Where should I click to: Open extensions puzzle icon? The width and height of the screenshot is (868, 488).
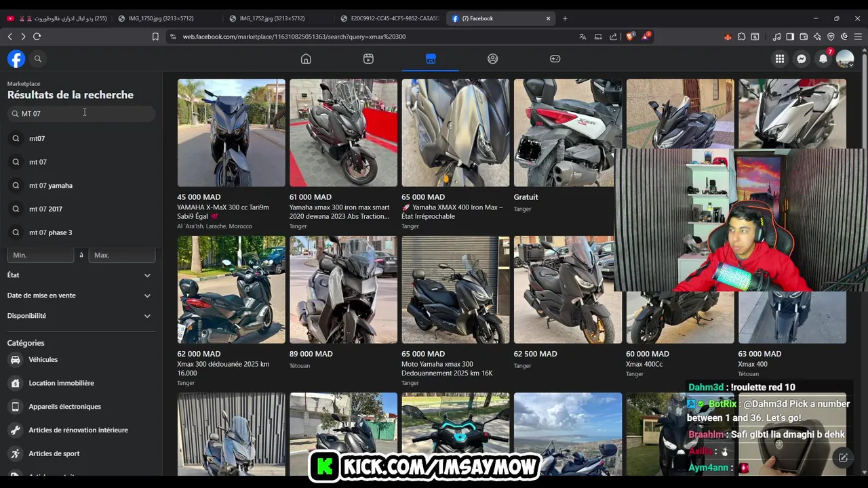click(x=741, y=37)
